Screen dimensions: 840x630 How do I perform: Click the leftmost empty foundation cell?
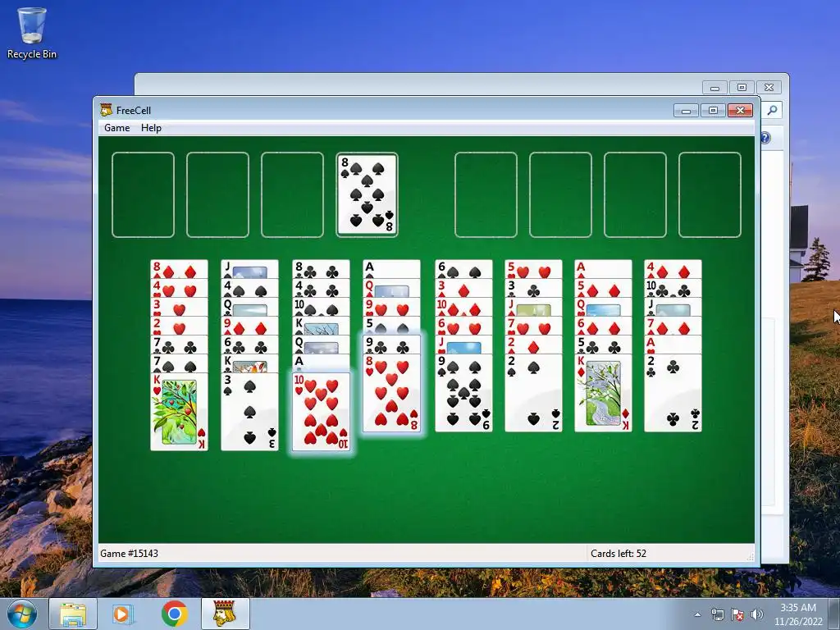coord(486,194)
